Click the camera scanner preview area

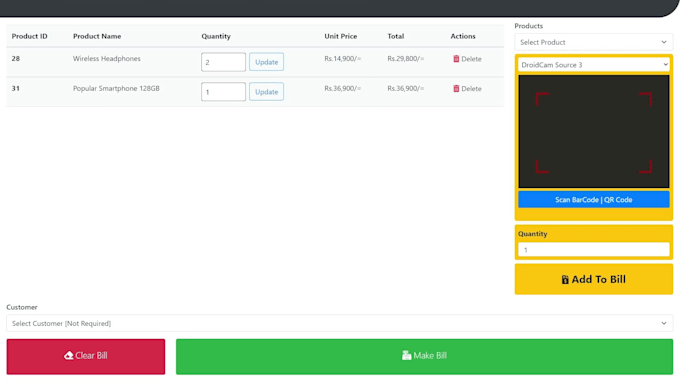click(x=593, y=131)
